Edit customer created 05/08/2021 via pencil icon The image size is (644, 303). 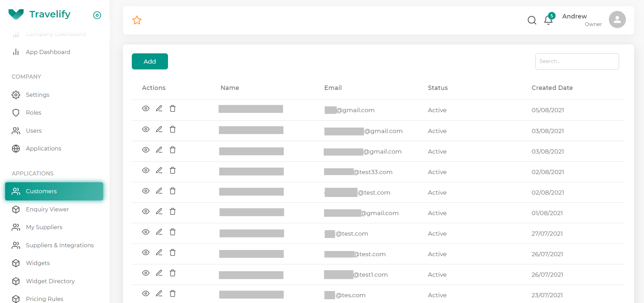[x=159, y=108]
